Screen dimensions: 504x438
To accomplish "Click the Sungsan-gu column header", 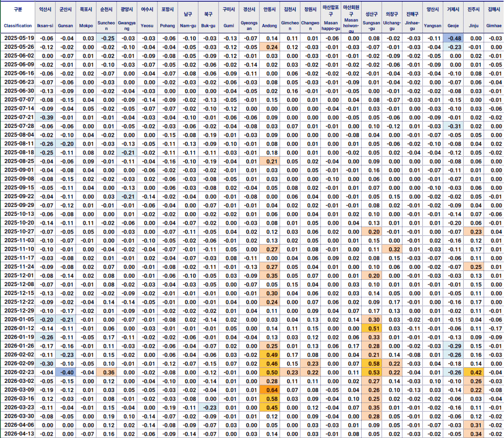I will pos(371,17).
